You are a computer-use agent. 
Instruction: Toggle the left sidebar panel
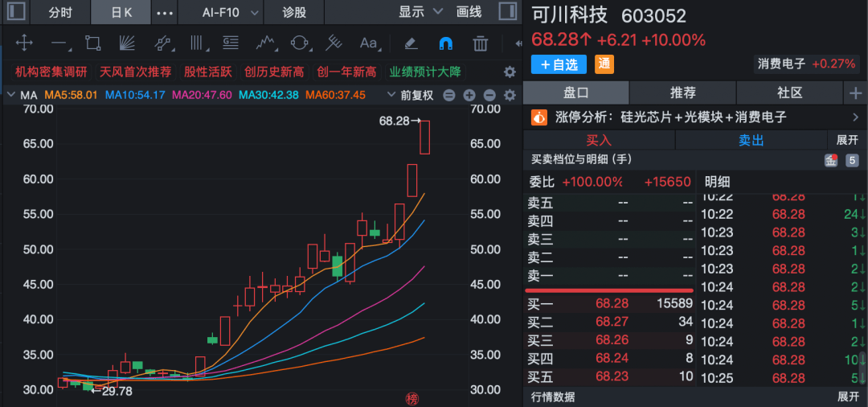[x=14, y=12]
